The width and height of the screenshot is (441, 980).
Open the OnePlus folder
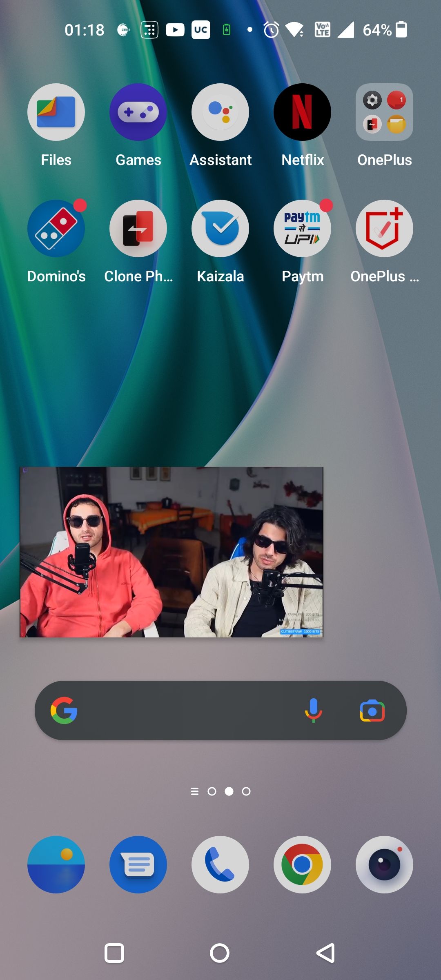[x=384, y=112]
